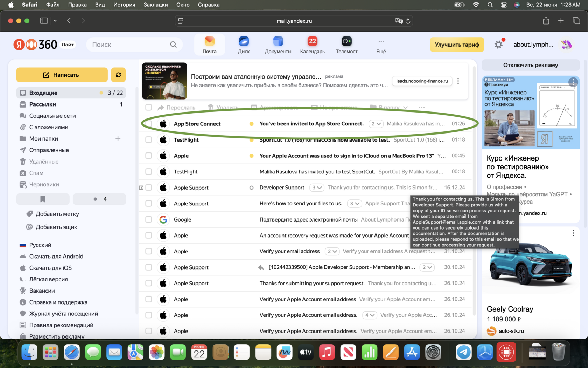Expand thread for Here's how to send files
The image size is (588, 368).
point(354,204)
